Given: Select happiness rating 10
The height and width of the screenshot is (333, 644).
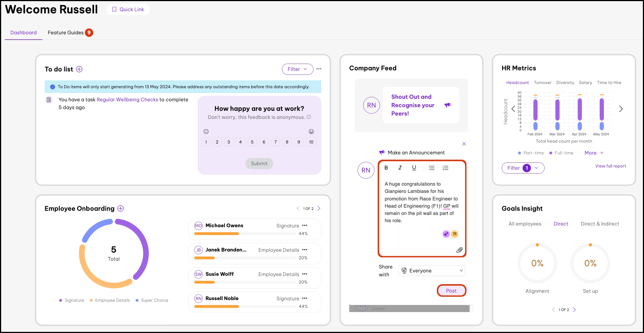Looking at the screenshot, I should (x=311, y=142).
